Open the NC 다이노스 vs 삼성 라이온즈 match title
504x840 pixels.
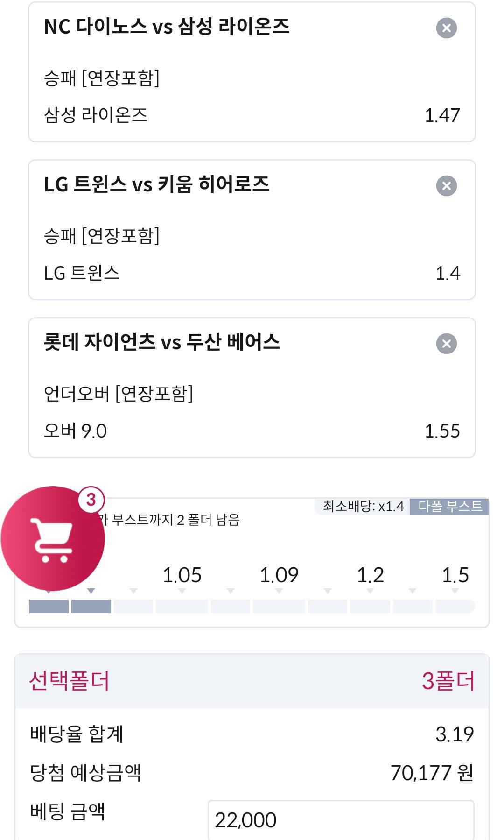point(167,27)
